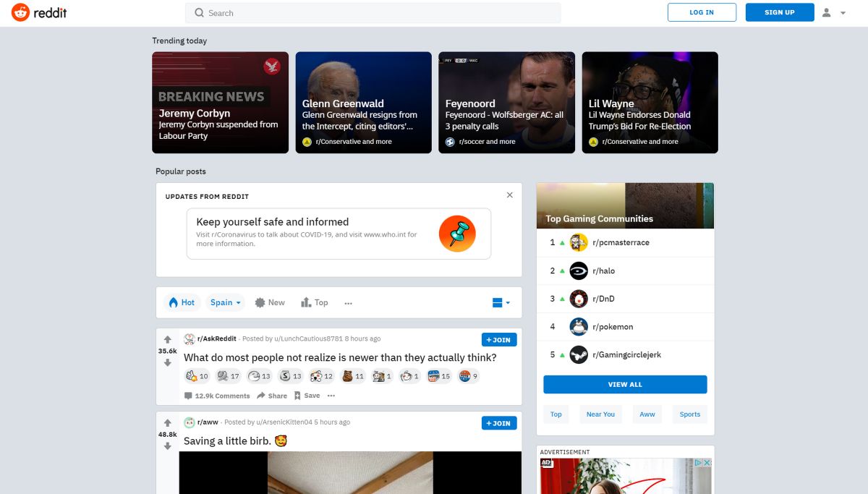Open the Hot sort flame icon
This screenshot has height=494, width=868.
(173, 302)
